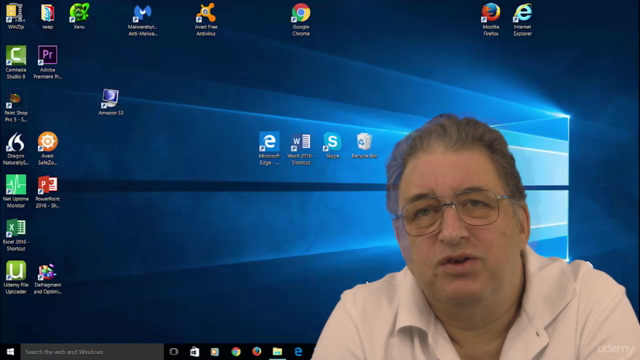Select Excel 2016 Shortcut icon
This screenshot has width=640, height=360.
point(16,234)
